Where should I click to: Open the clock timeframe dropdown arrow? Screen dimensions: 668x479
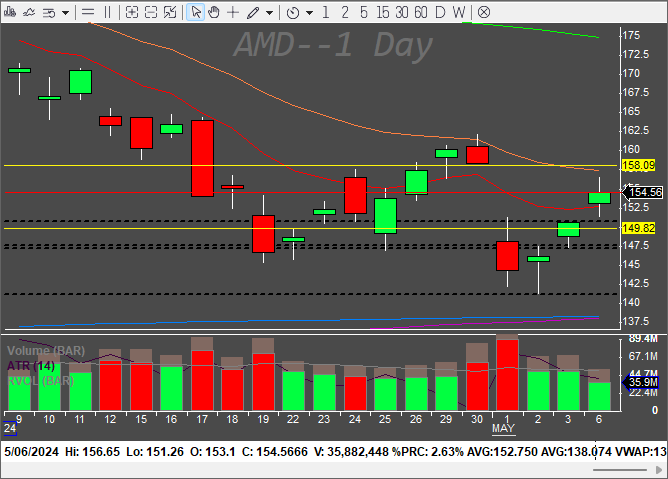click(310, 12)
